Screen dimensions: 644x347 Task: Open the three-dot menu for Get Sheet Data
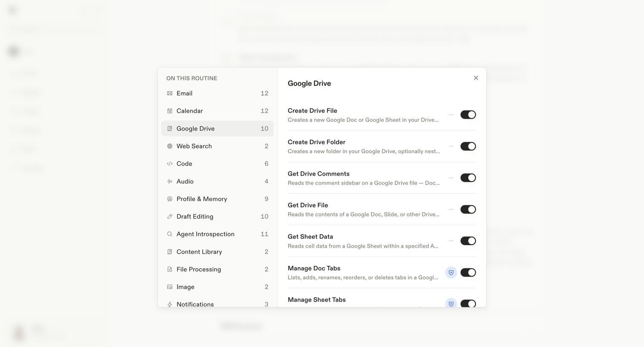pyautogui.click(x=451, y=241)
